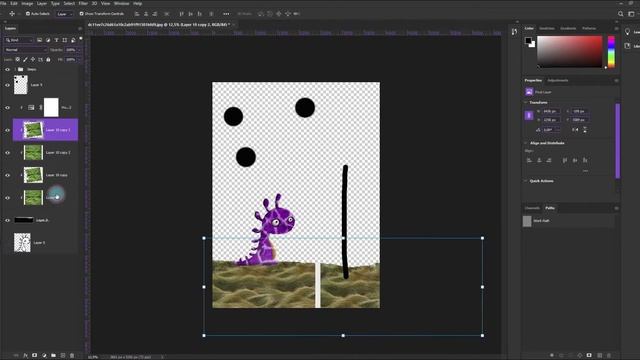Click the foreground color swatch in Color panel
Screen dimensions: 640x360
pyautogui.click(x=529, y=40)
